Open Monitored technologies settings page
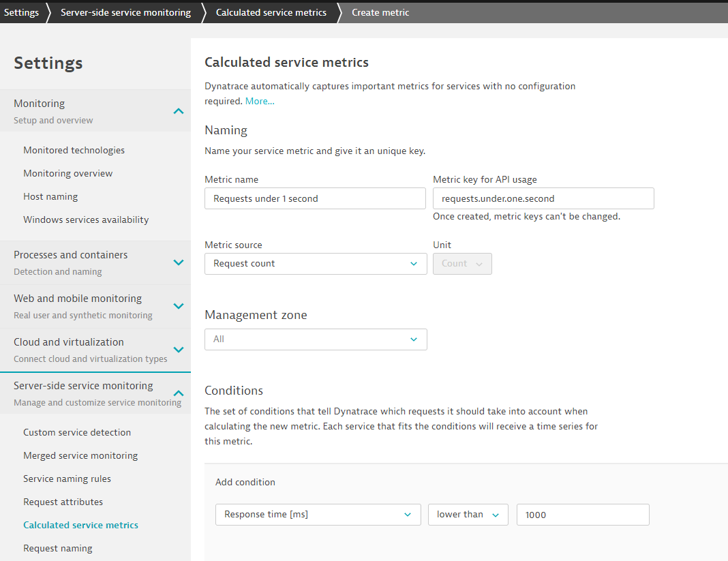 (74, 150)
